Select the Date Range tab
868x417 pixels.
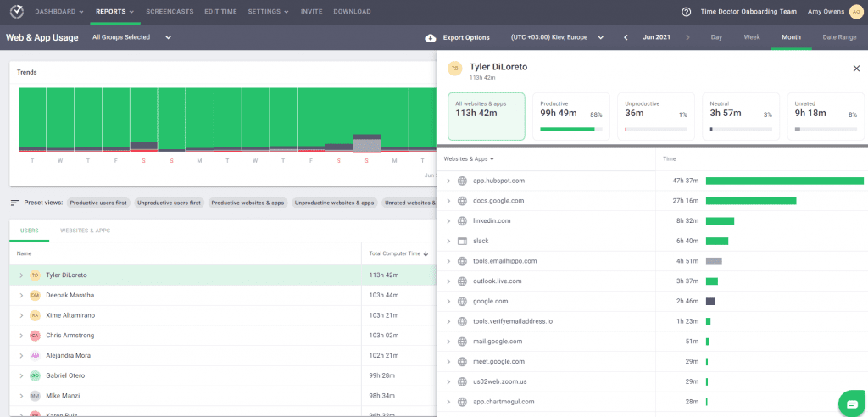[839, 37]
